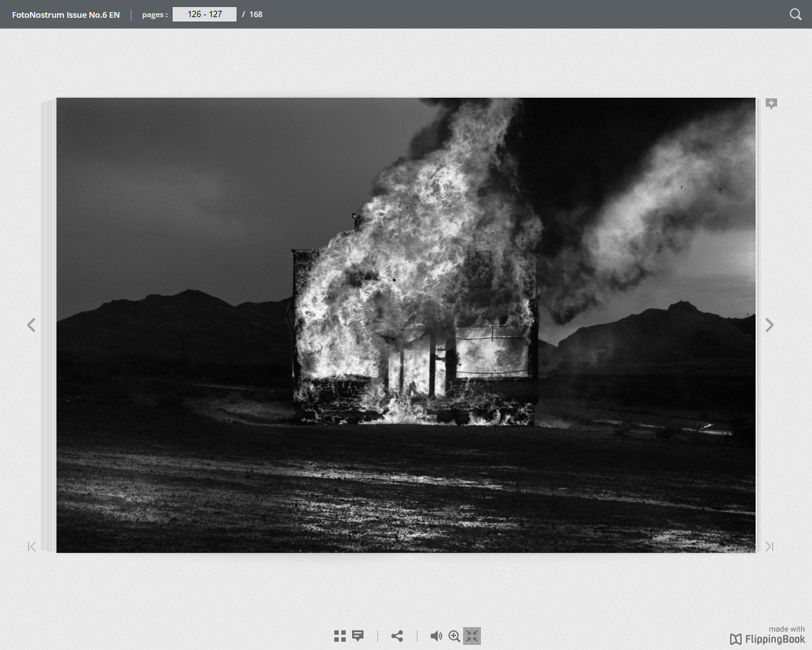Open the notes panel icon
The width and height of the screenshot is (812, 650).
(358, 636)
